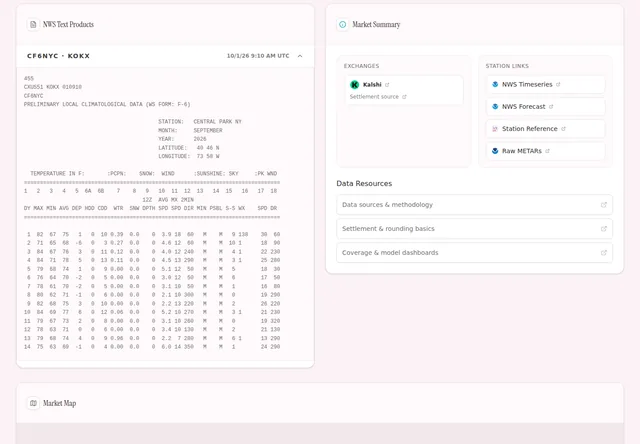Click the MONTH: SEPTEMBER line
The width and height of the screenshot is (640, 444).
coord(190,131)
